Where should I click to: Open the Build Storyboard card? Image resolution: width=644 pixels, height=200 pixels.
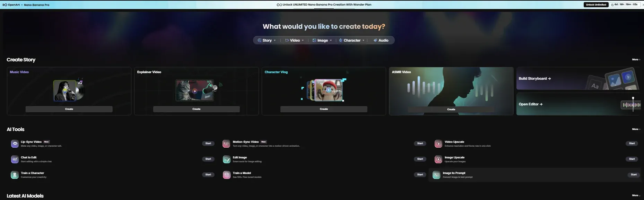[578, 78]
